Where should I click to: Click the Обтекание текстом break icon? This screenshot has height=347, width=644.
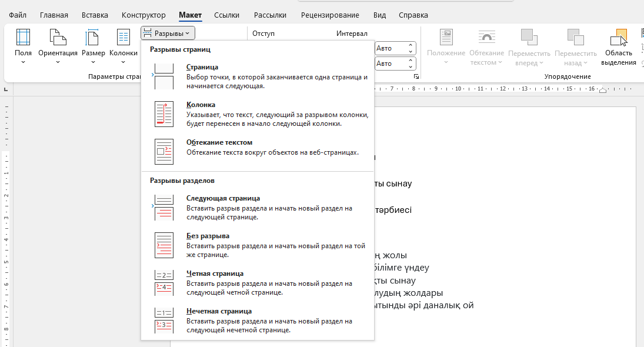point(164,152)
